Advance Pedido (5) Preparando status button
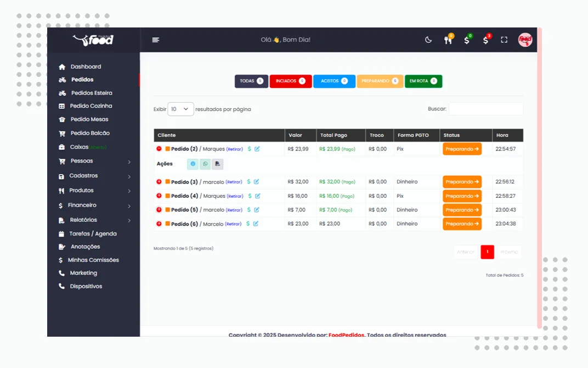The height and width of the screenshot is (368, 588). pos(462,210)
